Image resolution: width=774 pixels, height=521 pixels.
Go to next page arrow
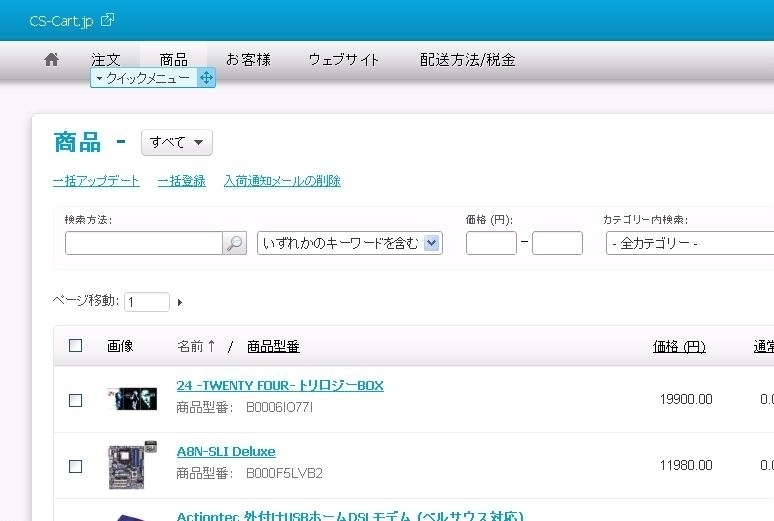180,302
